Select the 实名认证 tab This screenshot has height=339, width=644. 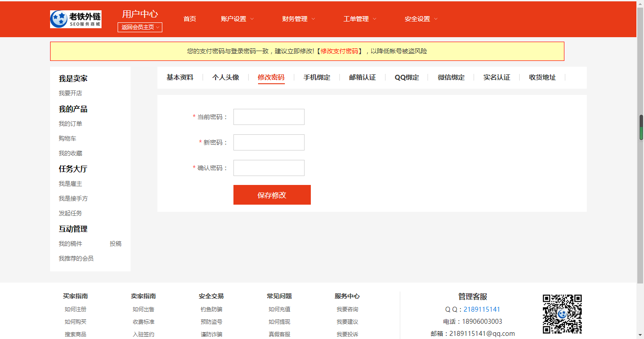(497, 77)
